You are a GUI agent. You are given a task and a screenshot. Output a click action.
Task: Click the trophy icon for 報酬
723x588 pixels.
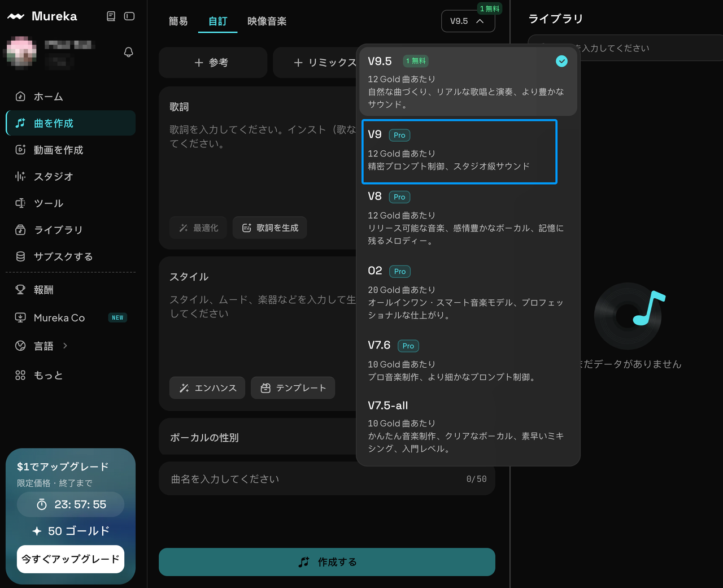[x=20, y=290]
